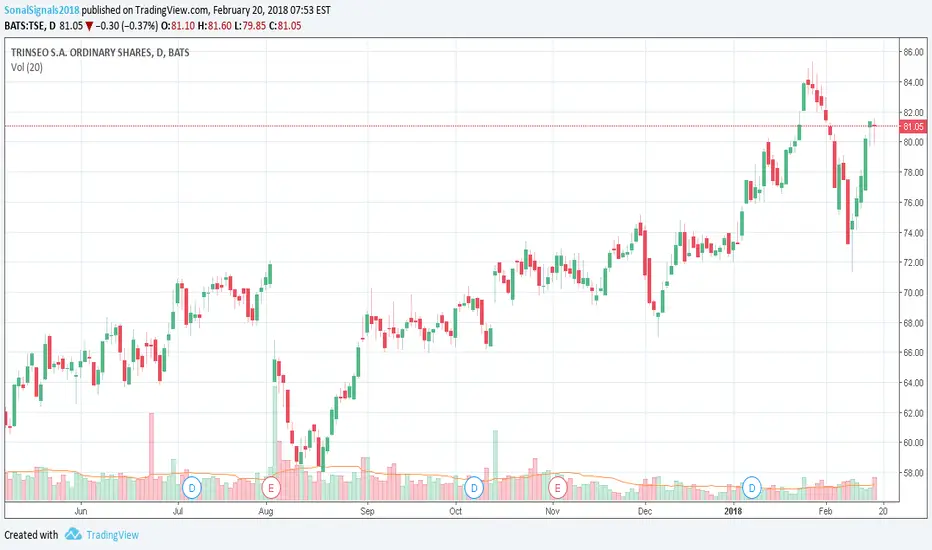932x550 pixels.
Task: Click the L:79.85 low value
Action: pyautogui.click(x=250, y=26)
